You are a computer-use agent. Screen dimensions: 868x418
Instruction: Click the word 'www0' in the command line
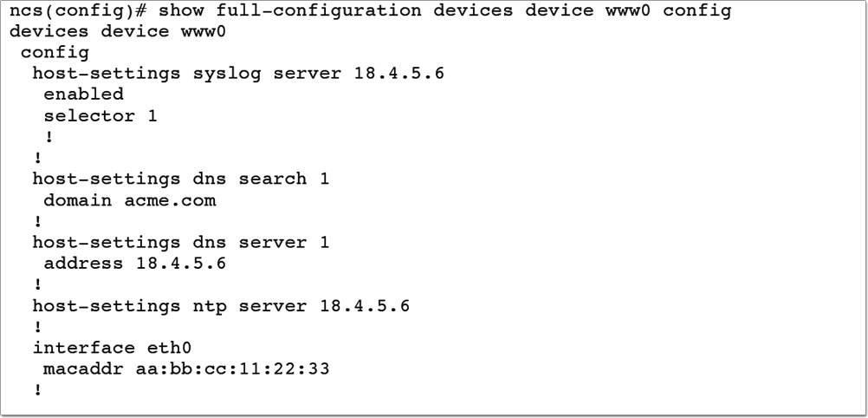(x=628, y=10)
